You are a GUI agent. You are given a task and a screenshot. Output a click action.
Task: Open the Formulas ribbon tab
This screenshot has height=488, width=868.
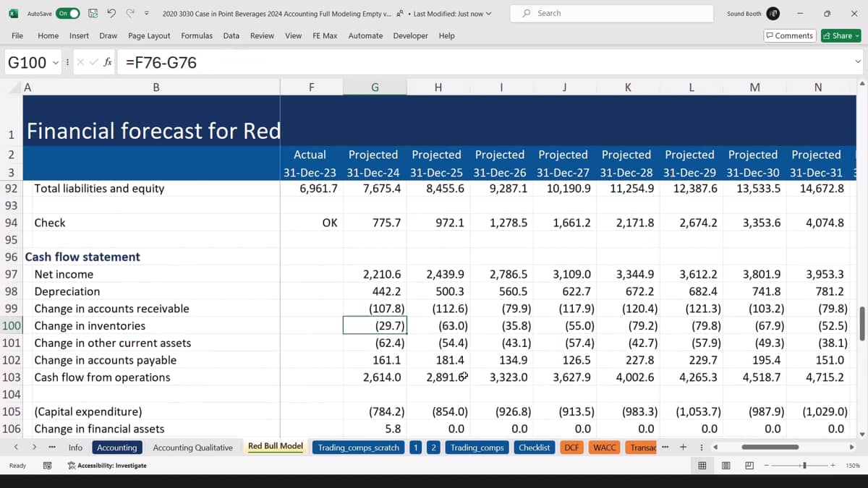click(197, 35)
